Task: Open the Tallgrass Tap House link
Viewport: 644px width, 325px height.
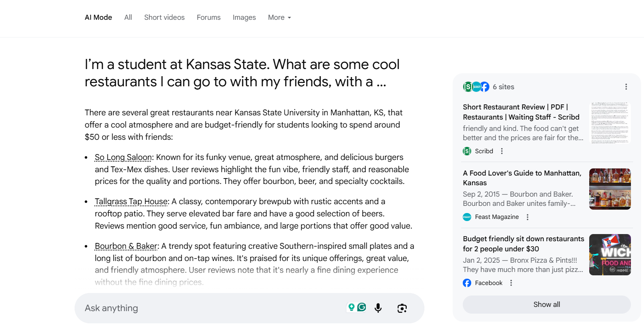Action: click(131, 202)
